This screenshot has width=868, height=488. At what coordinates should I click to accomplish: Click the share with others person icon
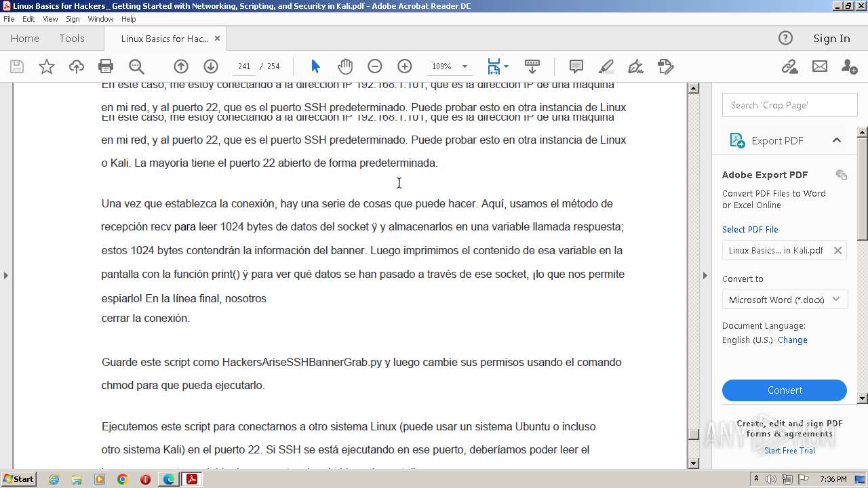pyautogui.click(x=849, y=66)
